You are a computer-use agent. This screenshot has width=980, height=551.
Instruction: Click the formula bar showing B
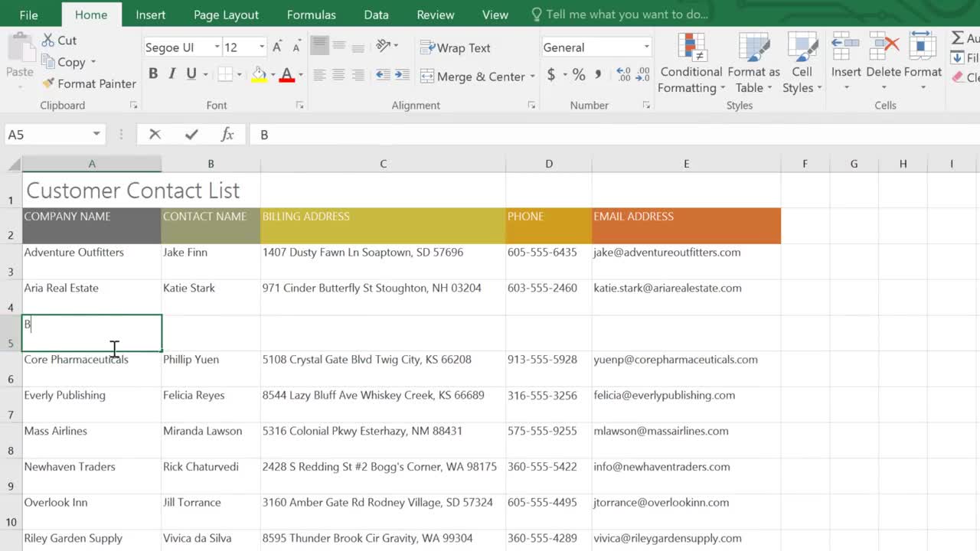[x=615, y=135]
